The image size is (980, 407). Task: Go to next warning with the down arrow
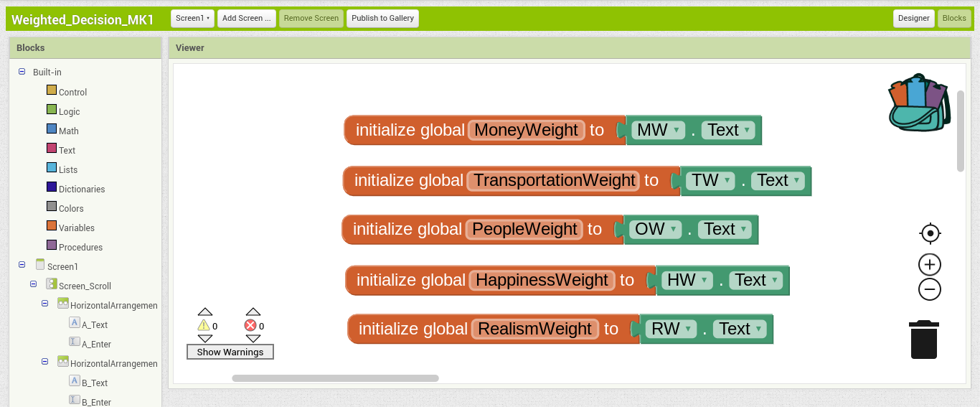tap(205, 338)
